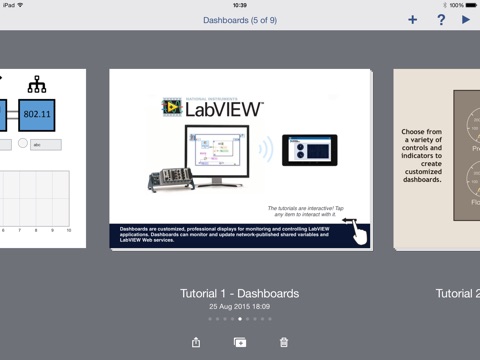Tap the plus icon to add dashboard
Image resolution: width=480 pixels, height=360 pixels.
click(413, 20)
